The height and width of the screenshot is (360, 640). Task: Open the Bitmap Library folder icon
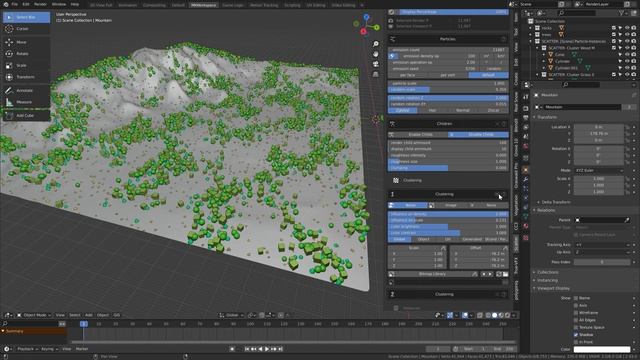pyautogui.click(x=505, y=274)
